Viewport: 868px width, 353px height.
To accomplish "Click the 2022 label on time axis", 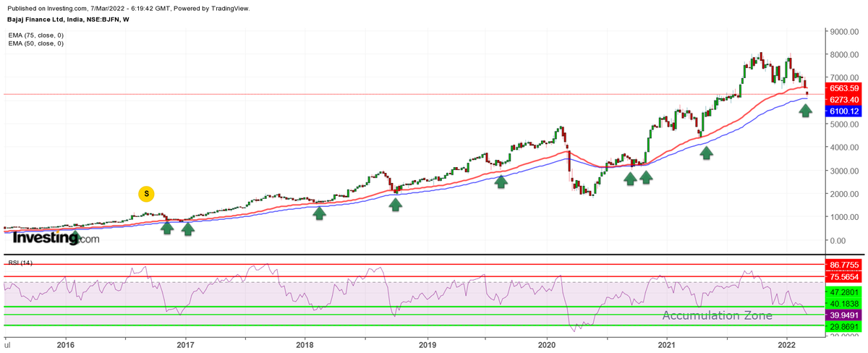I will (787, 344).
